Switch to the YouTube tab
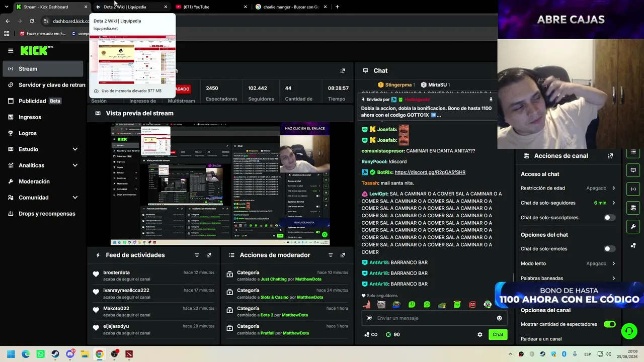 211,7
